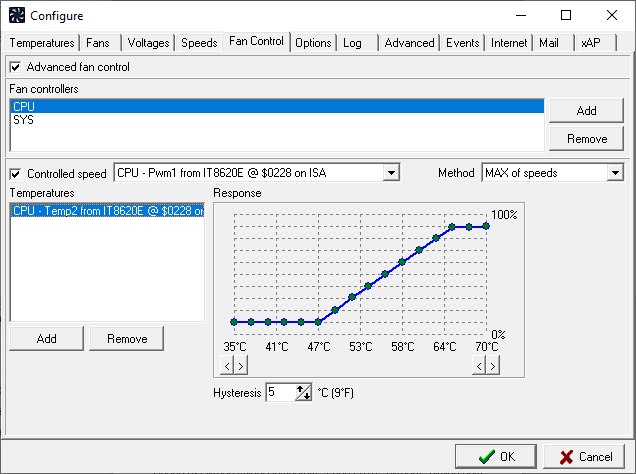
Task: Click Add next to Fan controllers list
Action: [x=586, y=111]
